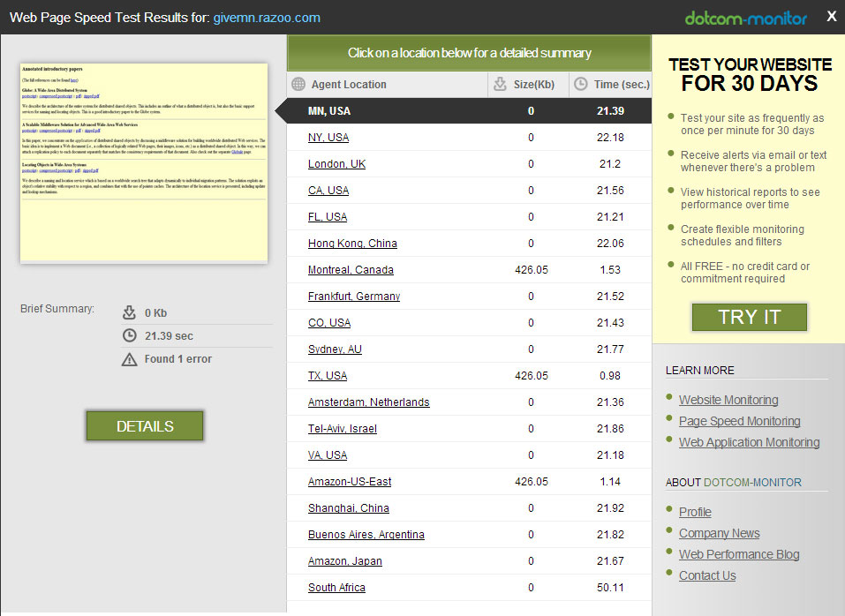This screenshot has width=845, height=616.
Task: Click the 21.39 time value for MN, USA
Action: (x=610, y=111)
